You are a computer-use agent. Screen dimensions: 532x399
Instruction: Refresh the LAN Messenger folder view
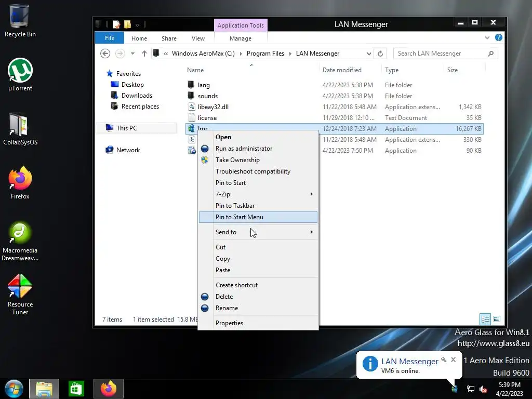point(380,54)
